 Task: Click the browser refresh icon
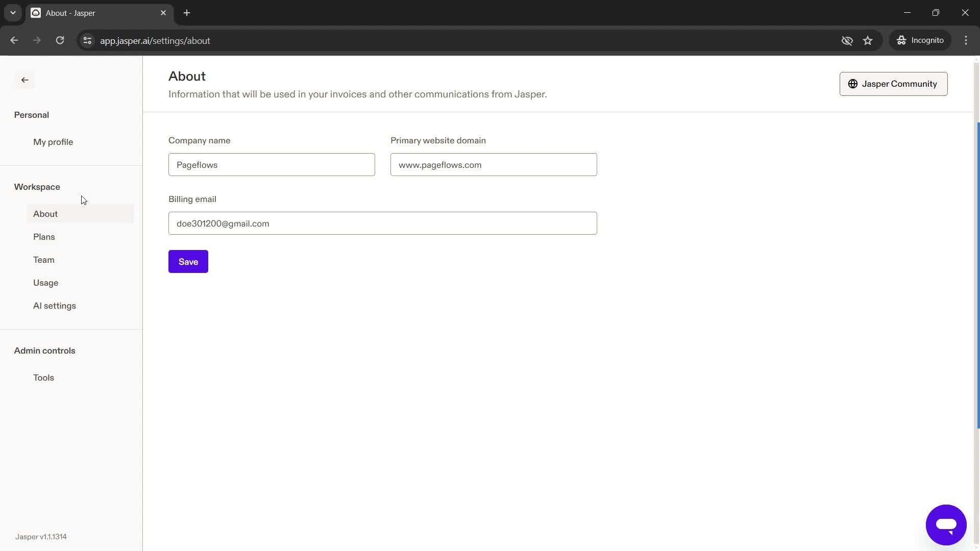click(60, 40)
